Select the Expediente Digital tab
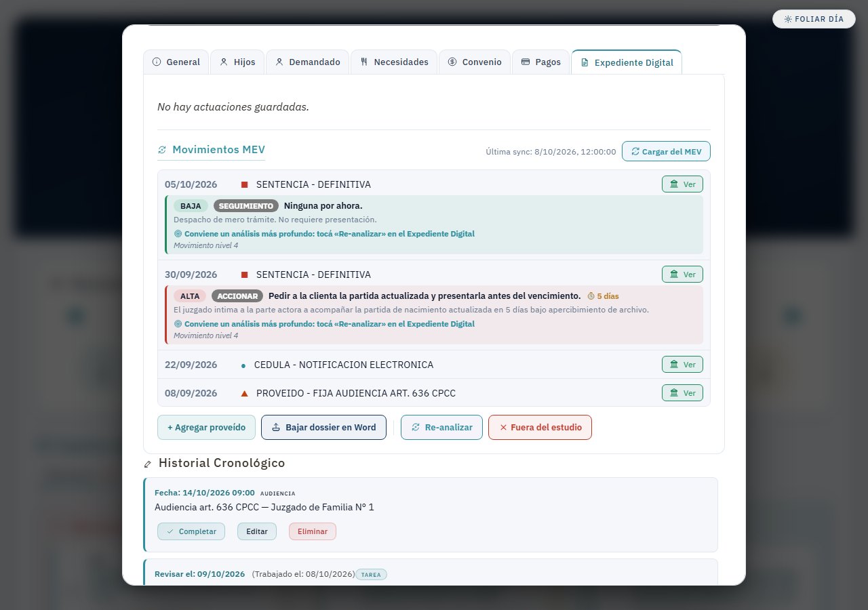868x610 pixels. point(627,62)
